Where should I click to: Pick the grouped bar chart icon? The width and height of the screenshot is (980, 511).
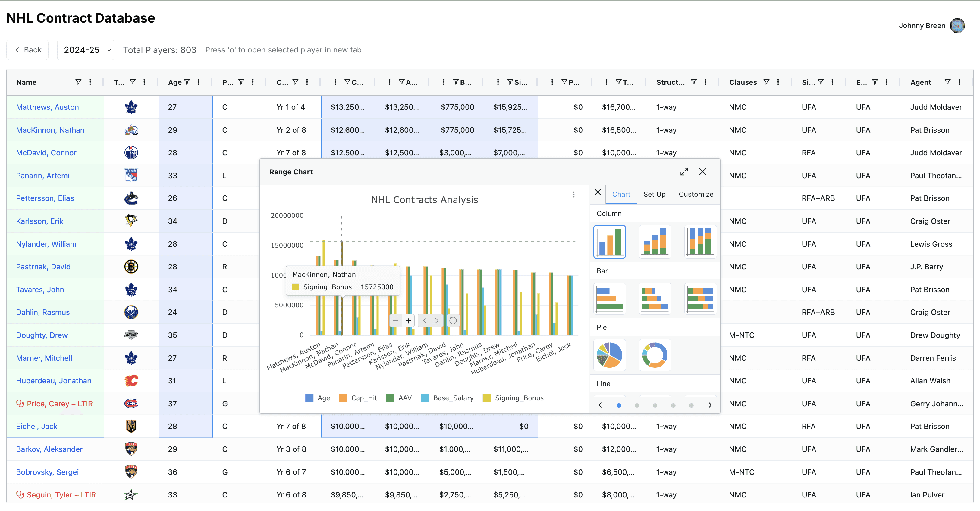(x=609, y=299)
